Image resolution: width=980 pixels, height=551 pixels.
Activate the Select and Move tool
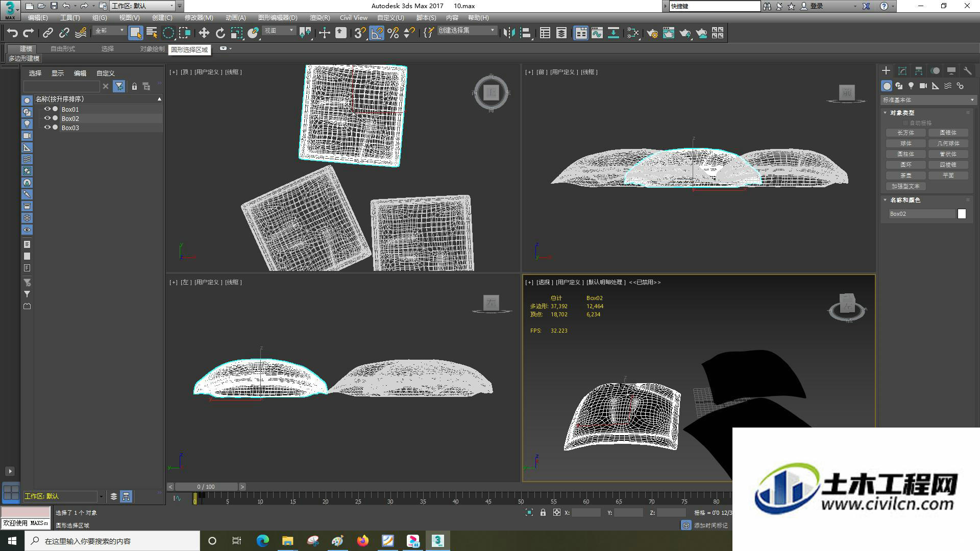coord(204,33)
